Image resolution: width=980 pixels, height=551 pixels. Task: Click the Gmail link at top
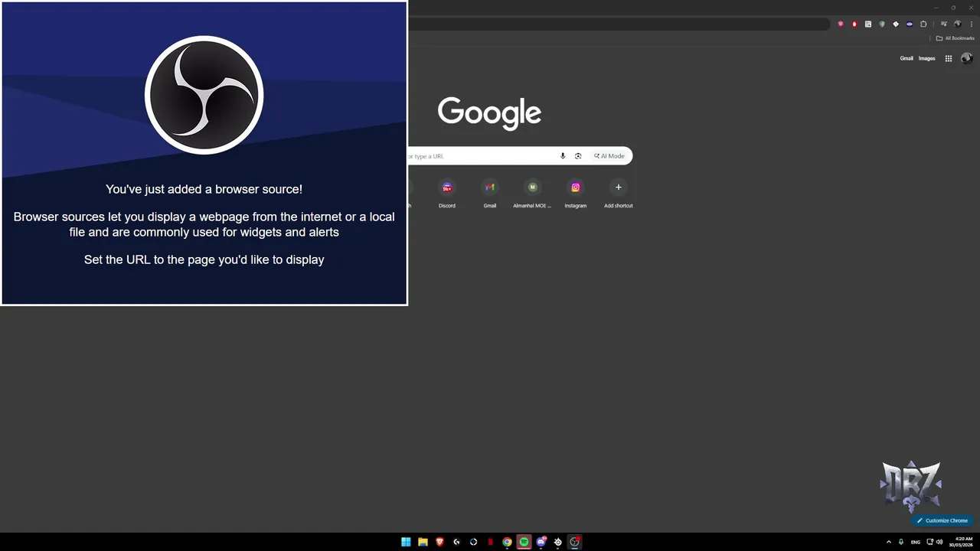click(906, 58)
